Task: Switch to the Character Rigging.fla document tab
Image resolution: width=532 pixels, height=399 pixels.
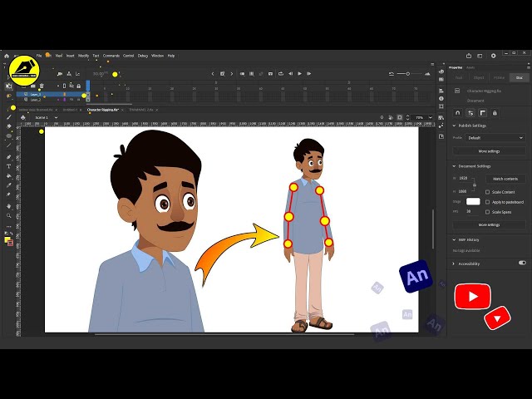Action: [x=102, y=110]
